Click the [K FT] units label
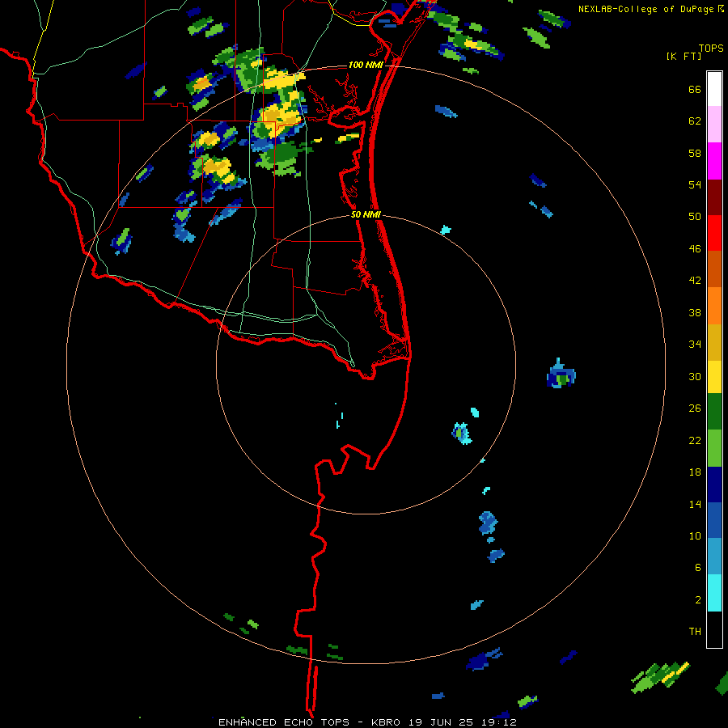 tap(684, 57)
